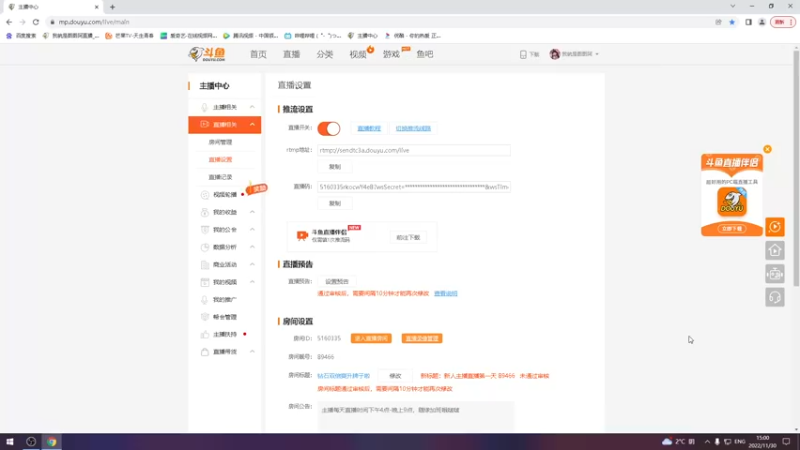This screenshot has width=800, height=450.
Task: Collapse the 主播相关 sidebar section
Action: (x=252, y=107)
